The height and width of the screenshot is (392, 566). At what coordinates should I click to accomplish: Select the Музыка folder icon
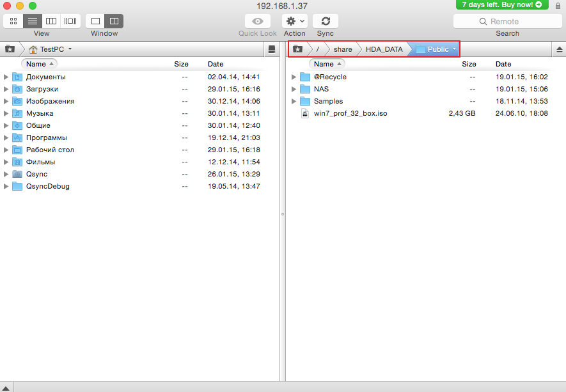(x=17, y=113)
